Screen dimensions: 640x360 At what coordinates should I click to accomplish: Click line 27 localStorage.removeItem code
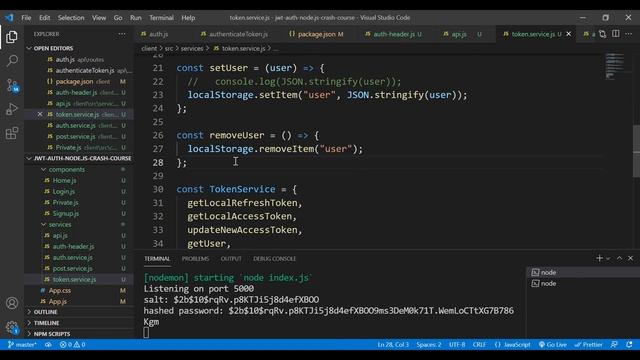pos(275,149)
